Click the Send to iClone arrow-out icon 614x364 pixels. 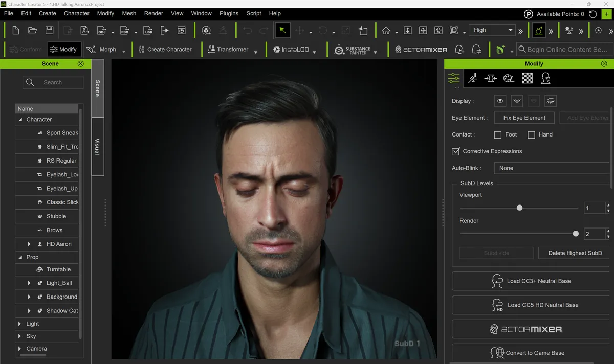tap(165, 30)
